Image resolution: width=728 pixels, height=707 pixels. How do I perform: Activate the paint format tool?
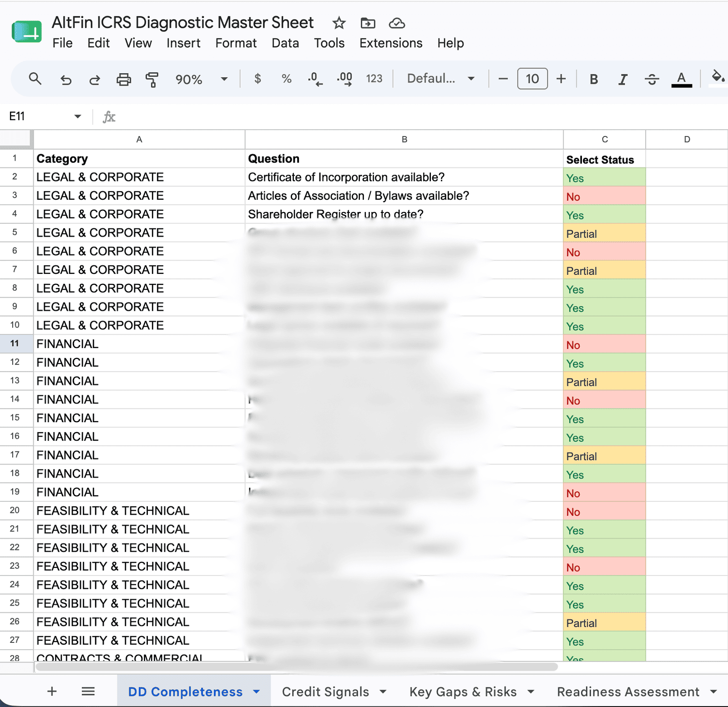152,80
